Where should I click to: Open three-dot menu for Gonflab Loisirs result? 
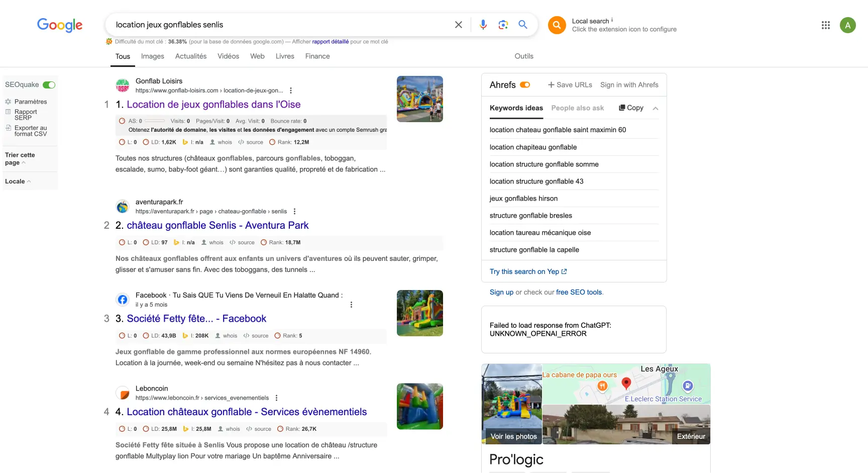click(291, 90)
